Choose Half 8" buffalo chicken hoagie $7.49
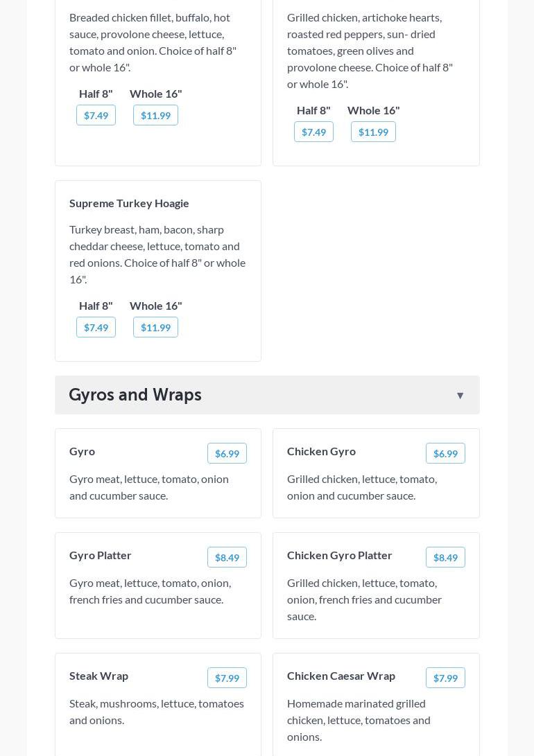Image resolution: width=534 pixels, height=756 pixels. [96, 115]
